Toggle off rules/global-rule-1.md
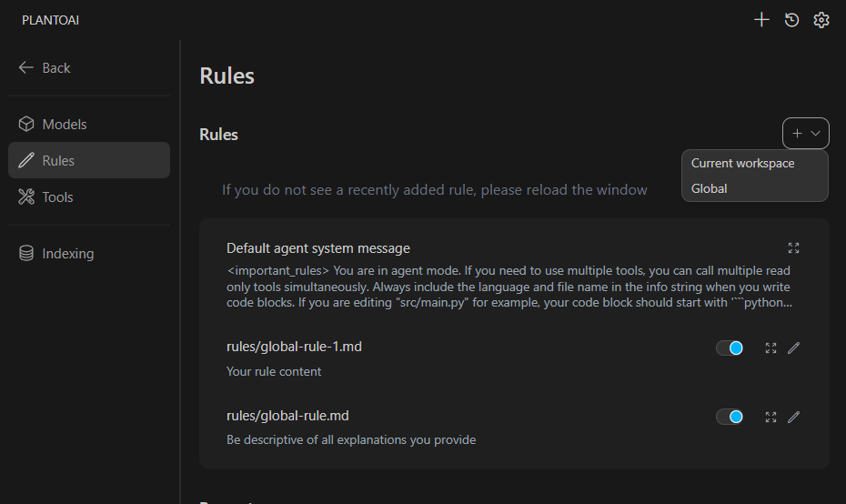Viewport: 846px width, 504px height. coord(730,348)
